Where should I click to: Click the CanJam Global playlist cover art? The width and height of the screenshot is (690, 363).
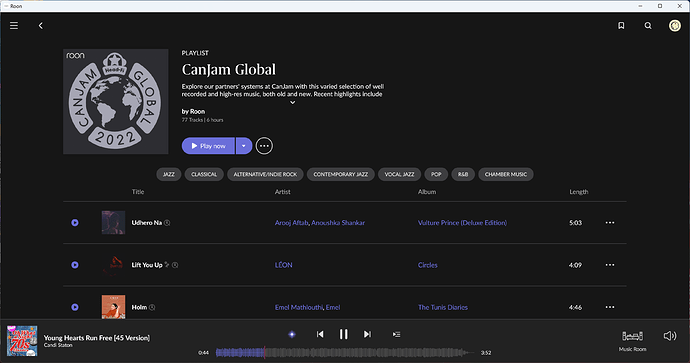tap(116, 102)
